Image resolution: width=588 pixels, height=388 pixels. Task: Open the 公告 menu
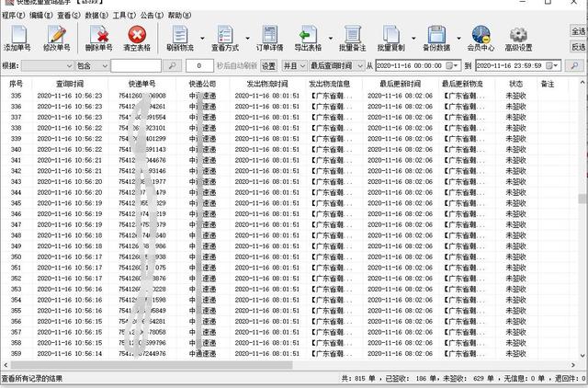click(x=152, y=16)
